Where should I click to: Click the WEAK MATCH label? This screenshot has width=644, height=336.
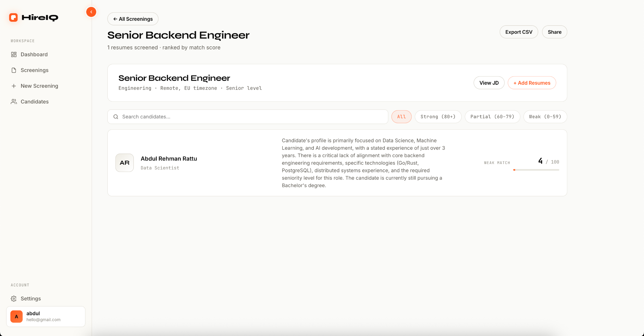(497, 163)
